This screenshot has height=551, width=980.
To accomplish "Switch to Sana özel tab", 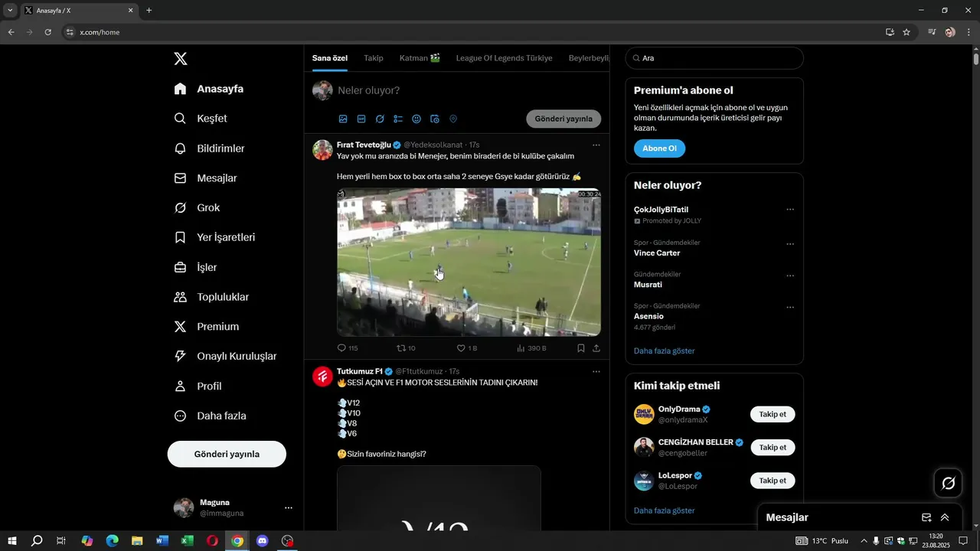I will tap(330, 58).
